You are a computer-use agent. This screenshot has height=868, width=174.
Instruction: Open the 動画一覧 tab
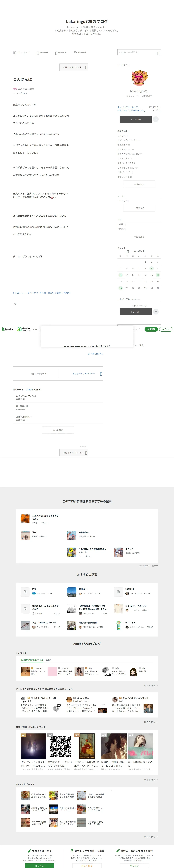[x=80, y=53]
